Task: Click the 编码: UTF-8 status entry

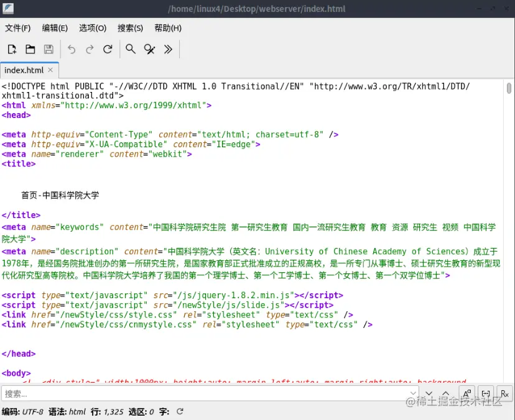Action: click(x=22, y=412)
